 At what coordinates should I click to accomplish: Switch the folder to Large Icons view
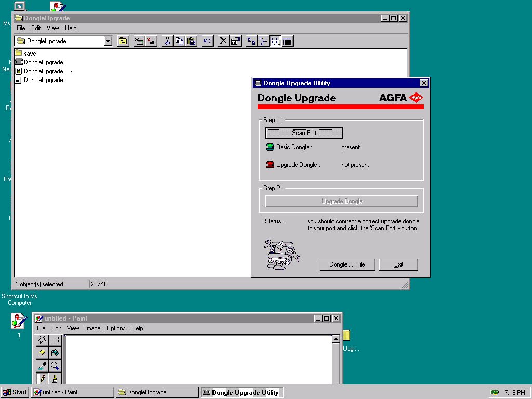[251, 41]
